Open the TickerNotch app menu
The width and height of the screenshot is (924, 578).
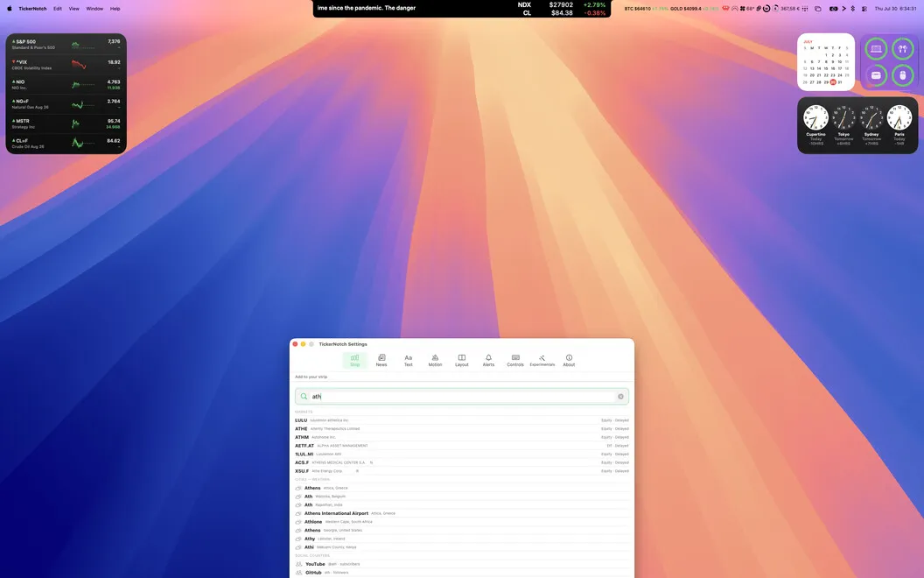(32, 8)
